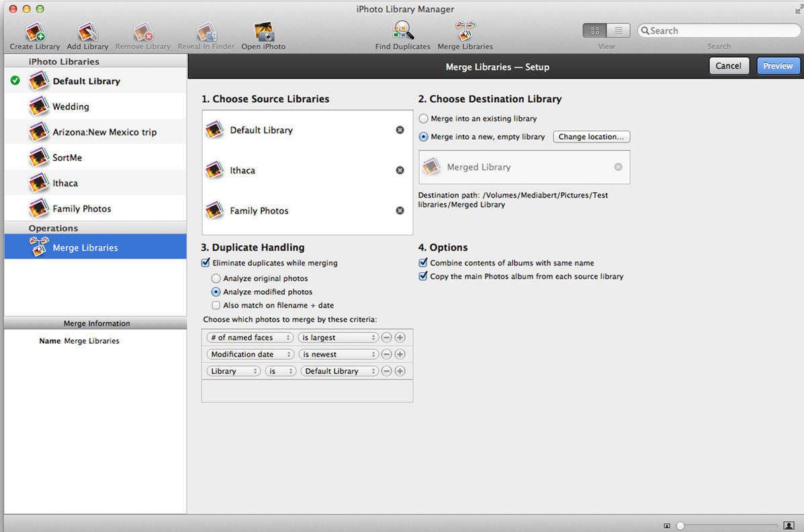Image resolution: width=804 pixels, height=532 pixels.
Task: Select the SortMe library in sidebar
Action: 95,157
